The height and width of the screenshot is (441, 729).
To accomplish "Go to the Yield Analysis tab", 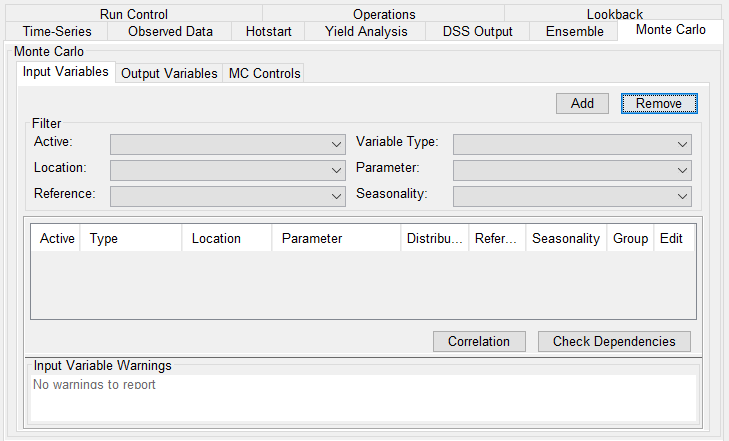I will [x=366, y=32].
